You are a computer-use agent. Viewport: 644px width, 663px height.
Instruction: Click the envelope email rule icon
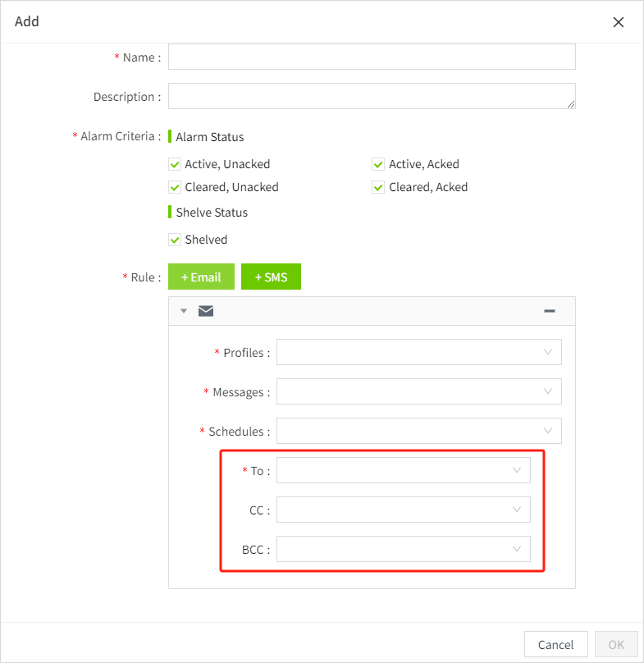pyautogui.click(x=206, y=311)
